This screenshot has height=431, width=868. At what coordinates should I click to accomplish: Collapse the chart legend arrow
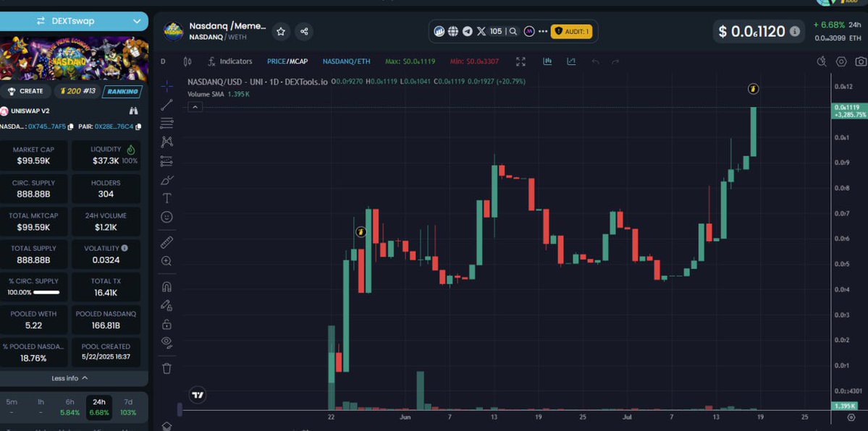tap(195, 107)
